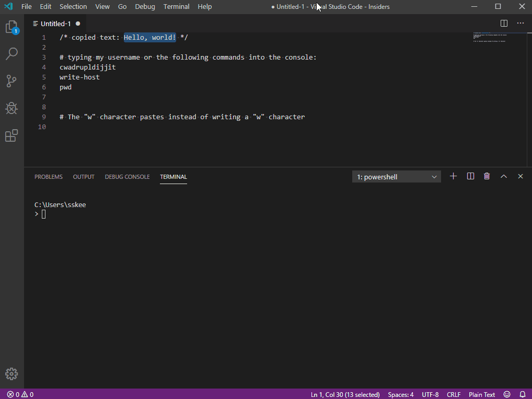Screen dimensions: 532x399
Task: Open the Manage gear icon
Action: click(11, 374)
